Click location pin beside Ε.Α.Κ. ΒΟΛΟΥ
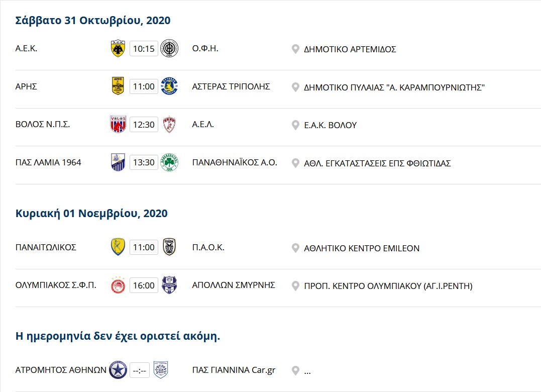The width and height of the screenshot is (541, 392). [295, 125]
